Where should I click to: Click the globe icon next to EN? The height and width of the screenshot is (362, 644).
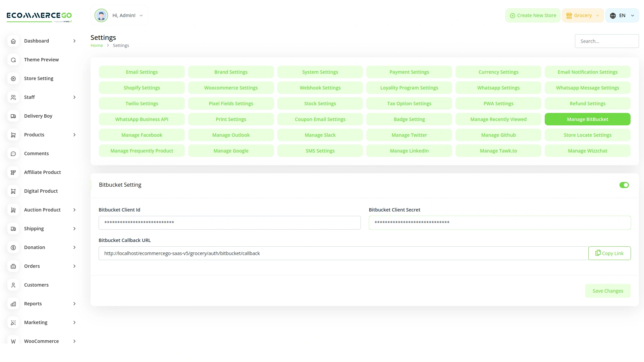click(x=612, y=15)
